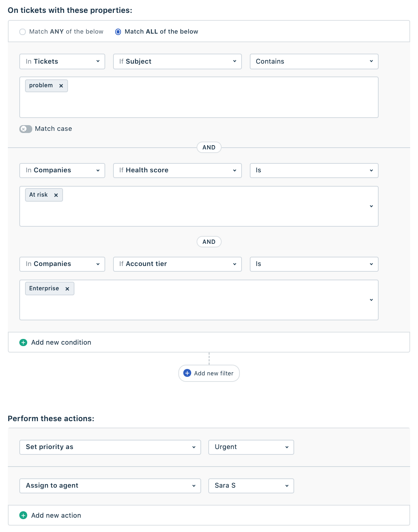This screenshot has width=418, height=532.
Task: Open the Sara S agent dropdown
Action: tap(251, 486)
